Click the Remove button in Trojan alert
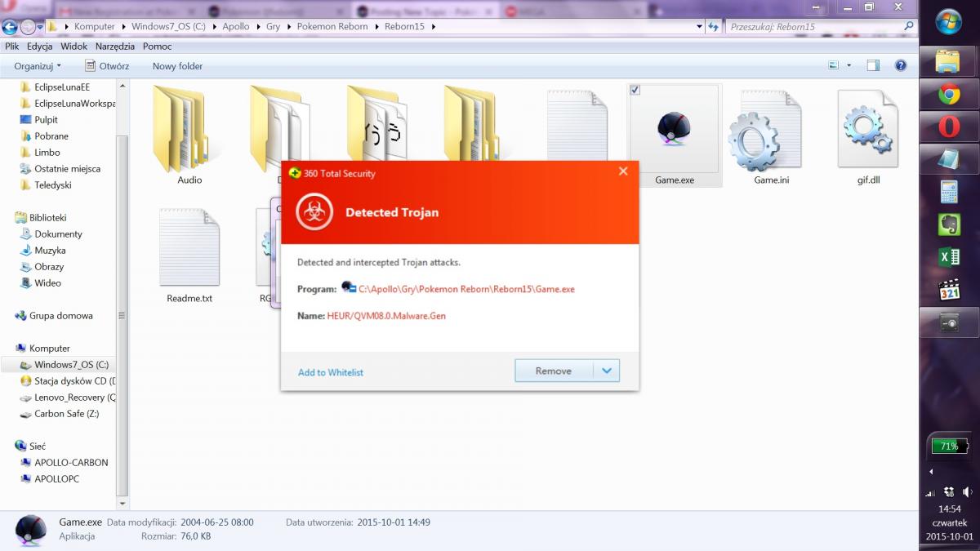The image size is (980, 551). (x=554, y=371)
